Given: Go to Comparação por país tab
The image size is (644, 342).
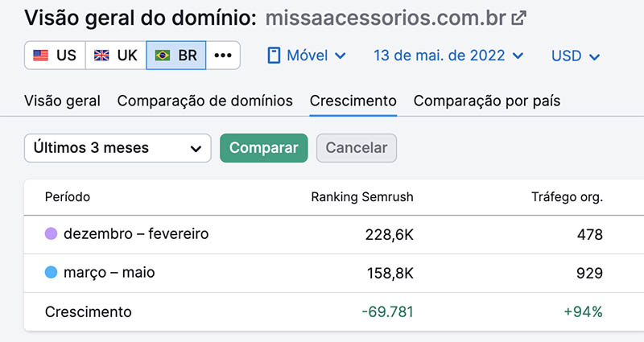Looking at the screenshot, I should click(487, 101).
